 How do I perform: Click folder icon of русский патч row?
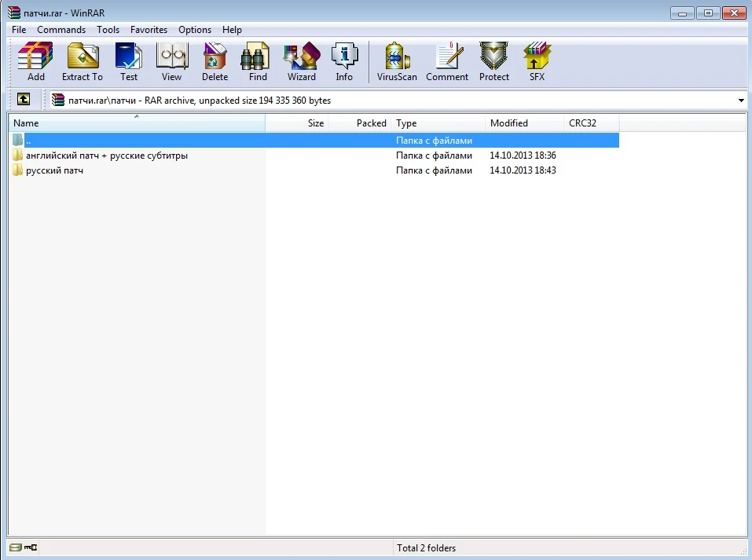[x=18, y=170]
